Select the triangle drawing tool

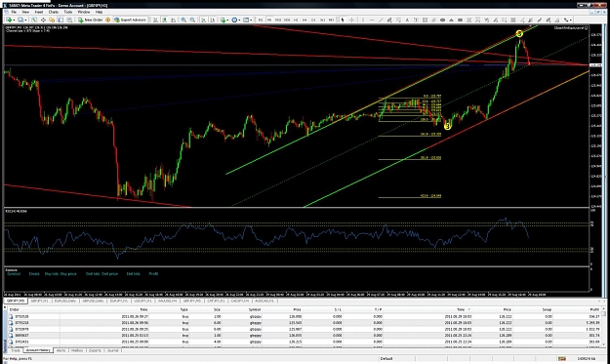(451, 20)
